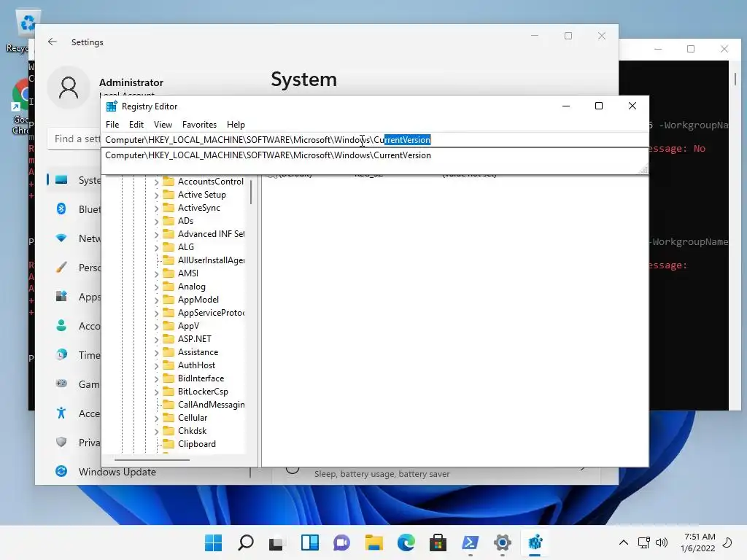This screenshot has width=747, height=560.
Task: Click the tree pane horizontal scrollbar
Action: pos(152,460)
